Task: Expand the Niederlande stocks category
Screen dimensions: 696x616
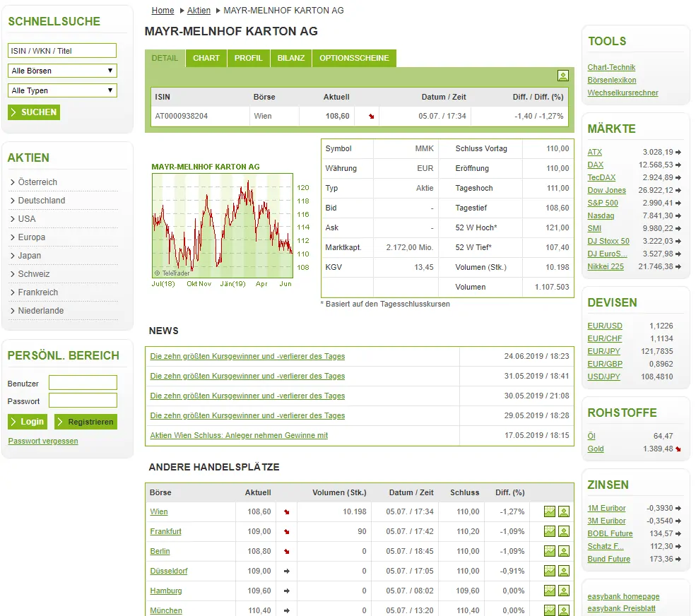Action: 37,311
